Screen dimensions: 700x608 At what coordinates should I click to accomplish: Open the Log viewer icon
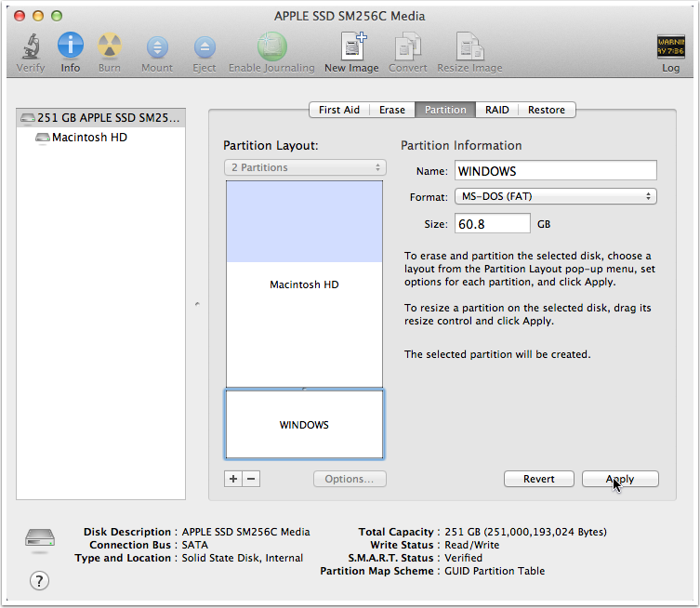coord(670,46)
